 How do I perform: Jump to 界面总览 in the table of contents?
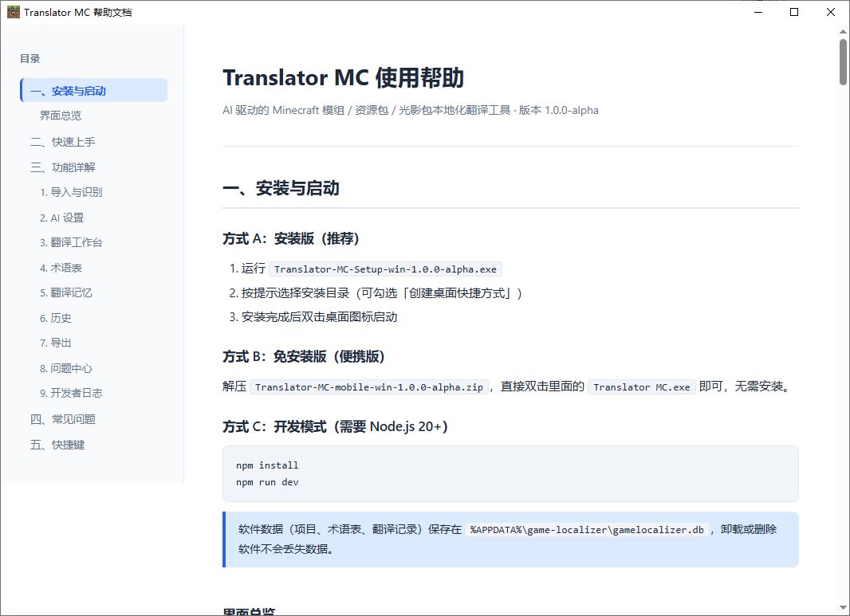[60, 116]
